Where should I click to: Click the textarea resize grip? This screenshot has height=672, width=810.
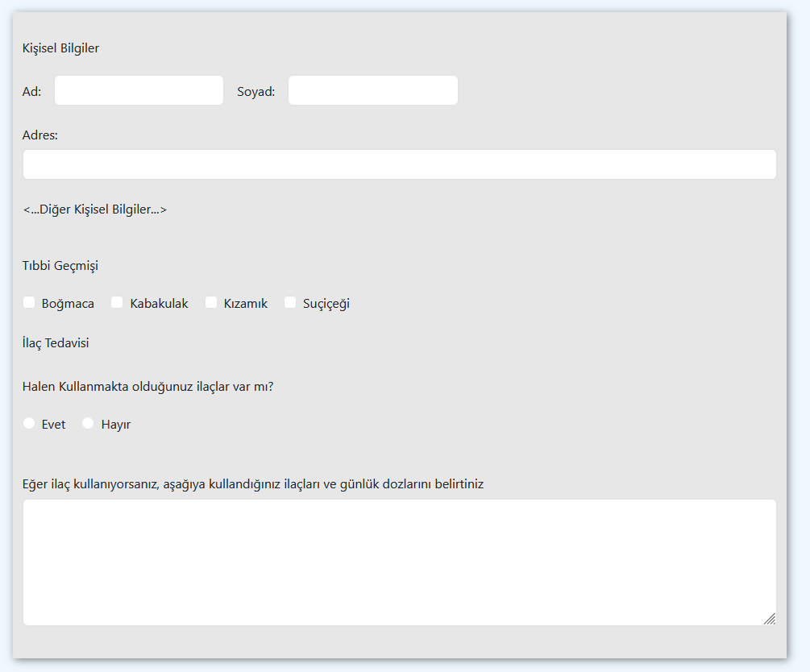click(x=771, y=619)
